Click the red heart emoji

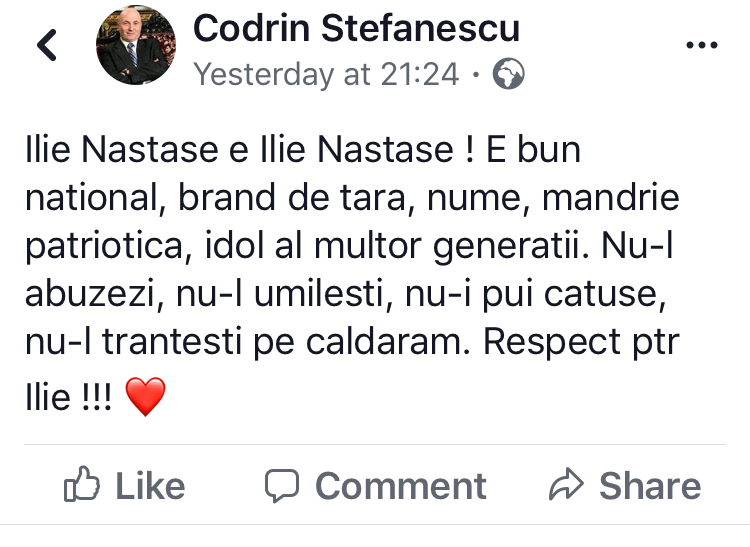pos(145,396)
